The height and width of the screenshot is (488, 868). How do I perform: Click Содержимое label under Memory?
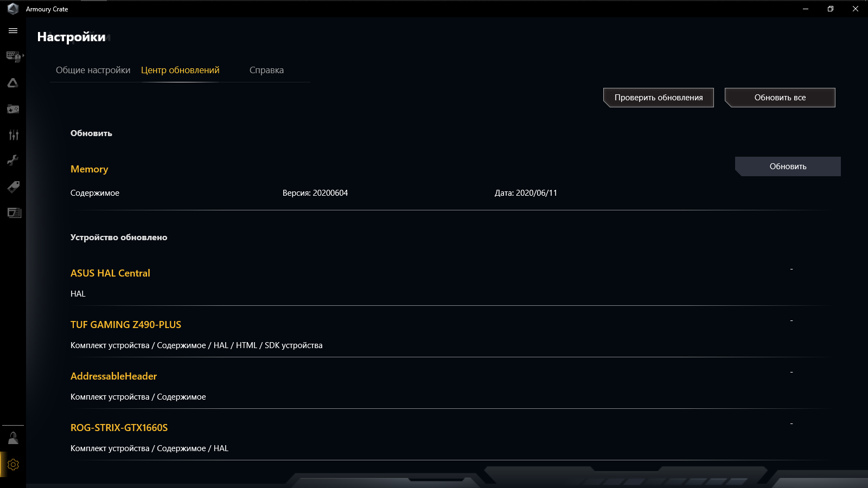pos(95,193)
